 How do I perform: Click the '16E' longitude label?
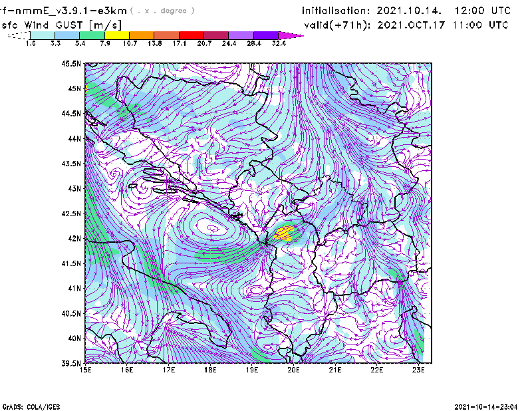pyautogui.click(x=127, y=370)
